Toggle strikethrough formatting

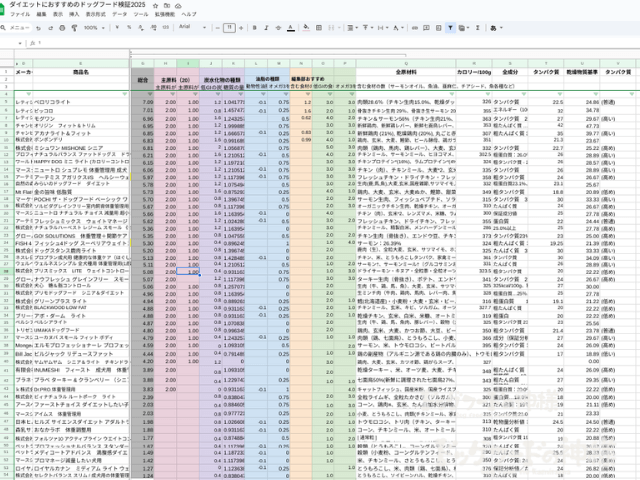tap(278, 28)
